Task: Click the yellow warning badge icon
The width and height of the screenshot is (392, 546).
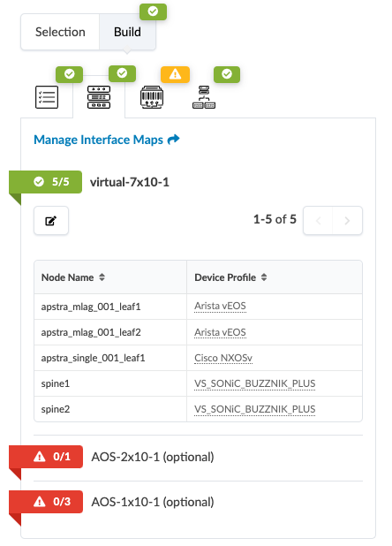Action: 175,74
